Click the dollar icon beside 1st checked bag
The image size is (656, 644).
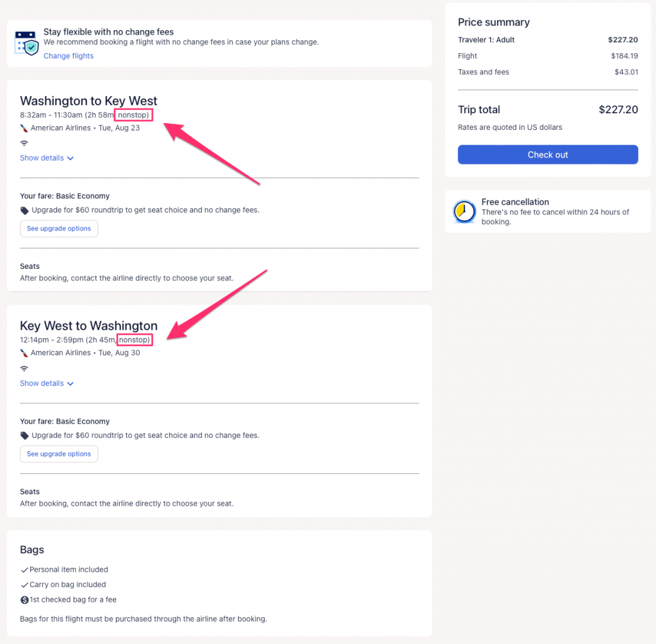pos(24,600)
